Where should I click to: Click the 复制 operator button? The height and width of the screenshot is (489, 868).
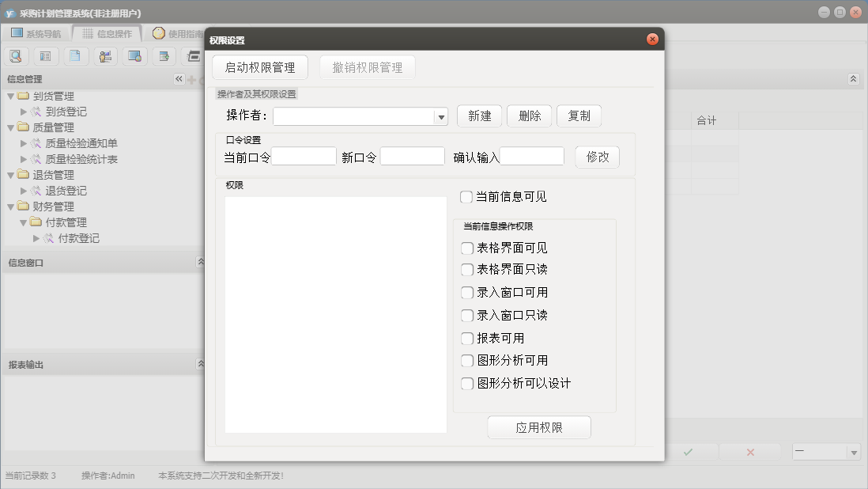pos(579,116)
